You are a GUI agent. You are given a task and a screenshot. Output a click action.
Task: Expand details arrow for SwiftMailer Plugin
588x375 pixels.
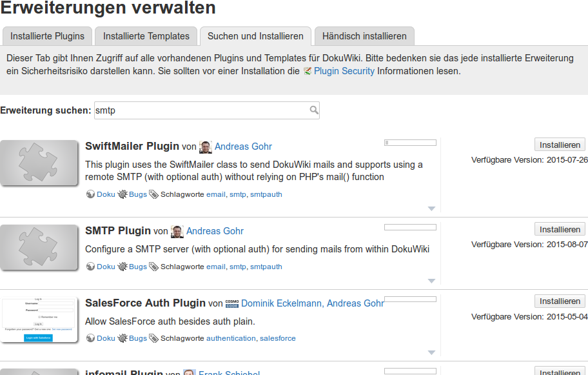coord(431,208)
